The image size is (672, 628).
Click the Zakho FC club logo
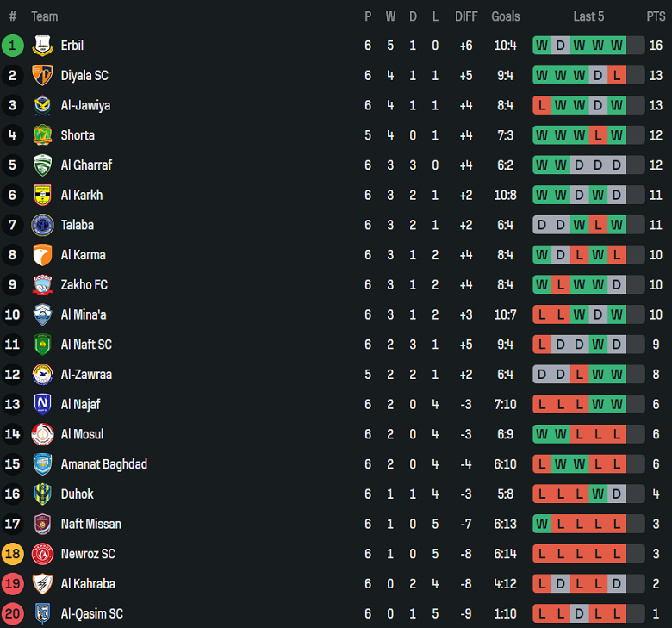(x=42, y=284)
